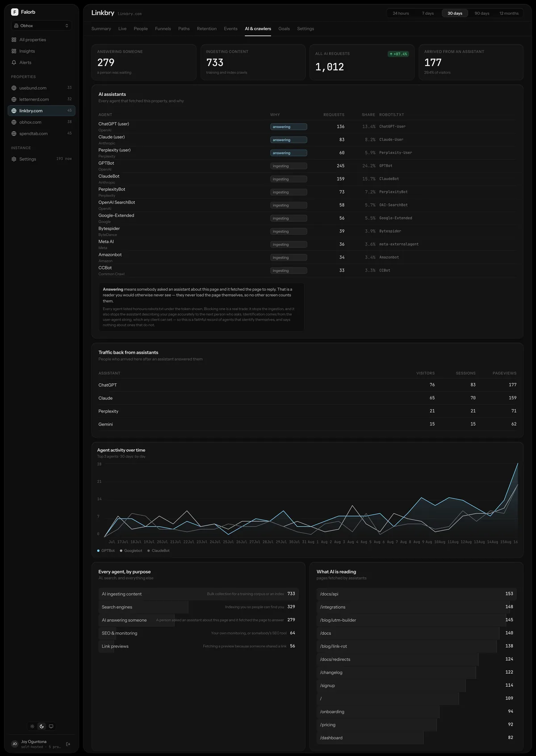This screenshot has height=756, width=536.
Task: Click the OAI-SearchBot robots.txt token
Action: point(393,205)
